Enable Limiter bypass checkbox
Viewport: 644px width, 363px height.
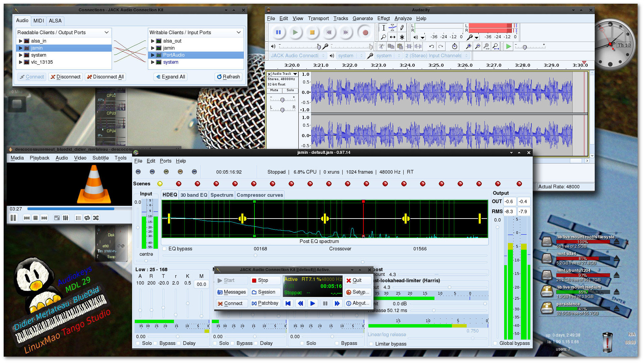(x=371, y=344)
